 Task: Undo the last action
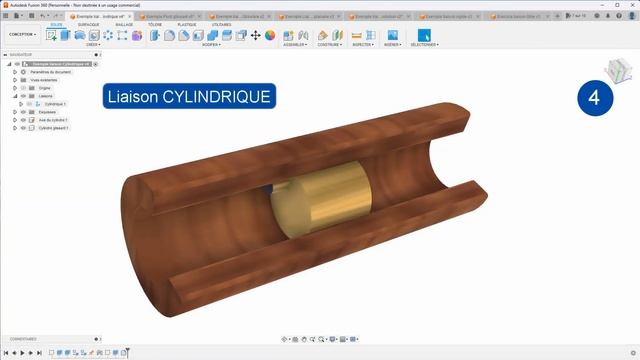42,16
